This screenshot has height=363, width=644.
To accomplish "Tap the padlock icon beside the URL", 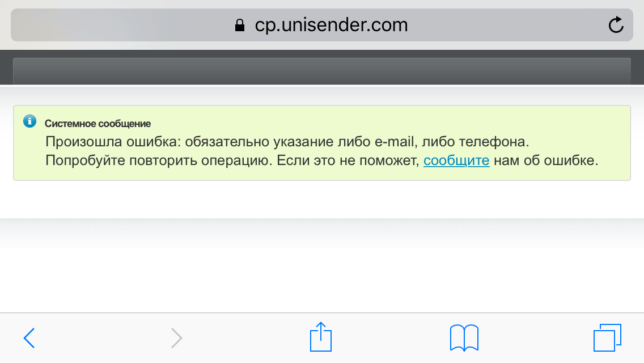I will (240, 25).
